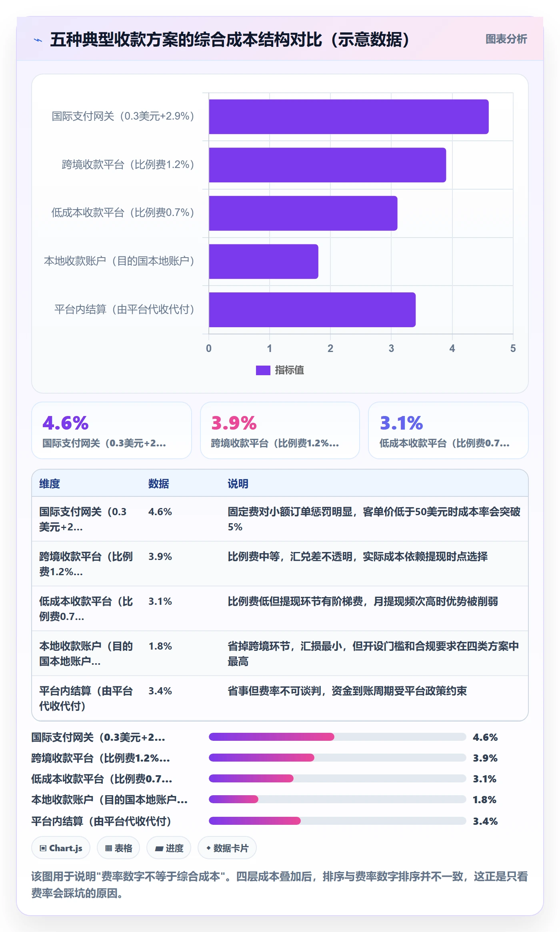This screenshot has height=932, width=560.
Task: Click the chart axis label 国际支付网关（0.3美元+2.9%）
Action: click(x=123, y=116)
